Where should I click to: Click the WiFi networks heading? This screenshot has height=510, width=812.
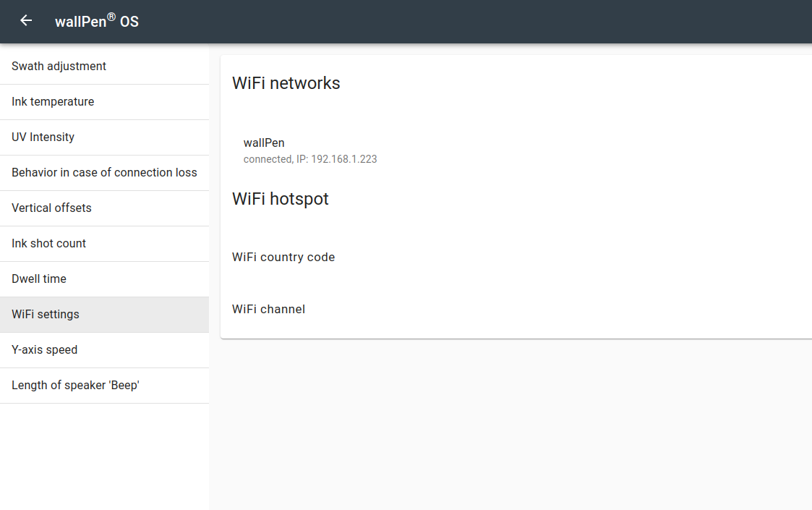click(286, 83)
